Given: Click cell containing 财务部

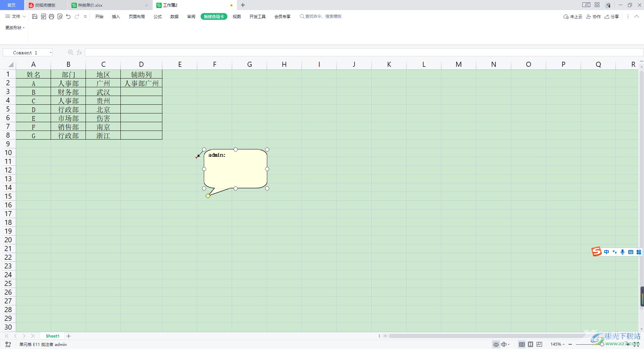Looking at the screenshot, I should click(x=68, y=92).
